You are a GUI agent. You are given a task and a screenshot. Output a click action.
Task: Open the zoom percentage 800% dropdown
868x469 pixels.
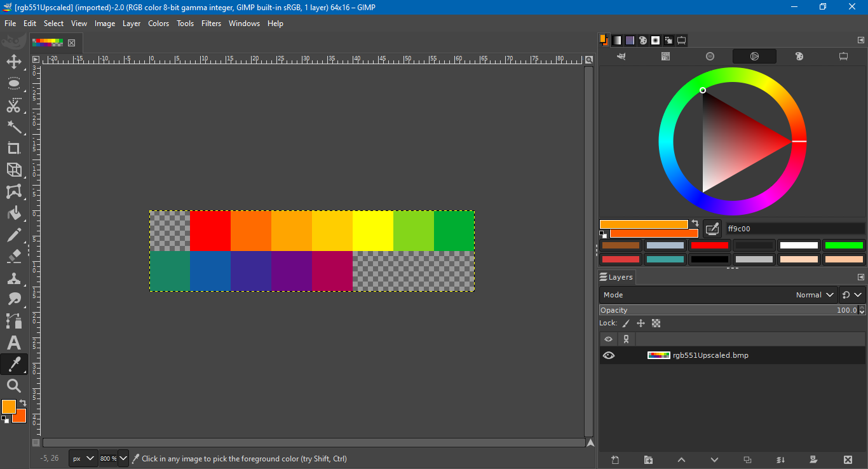coord(123,458)
